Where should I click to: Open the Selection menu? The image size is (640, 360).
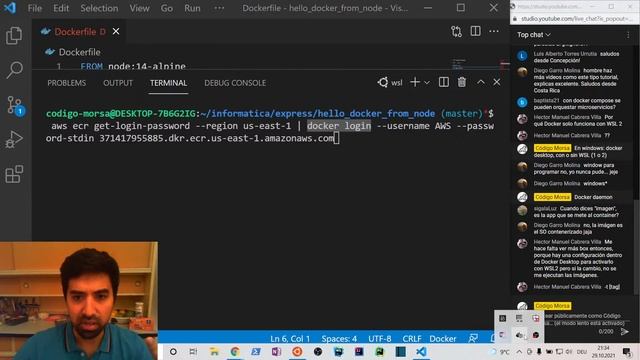coord(99,8)
